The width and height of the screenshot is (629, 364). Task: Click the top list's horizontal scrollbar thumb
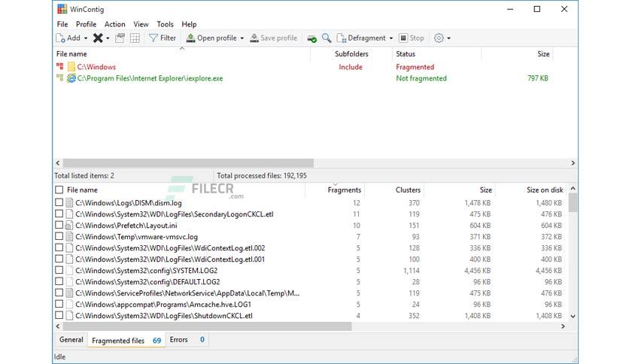click(188, 163)
